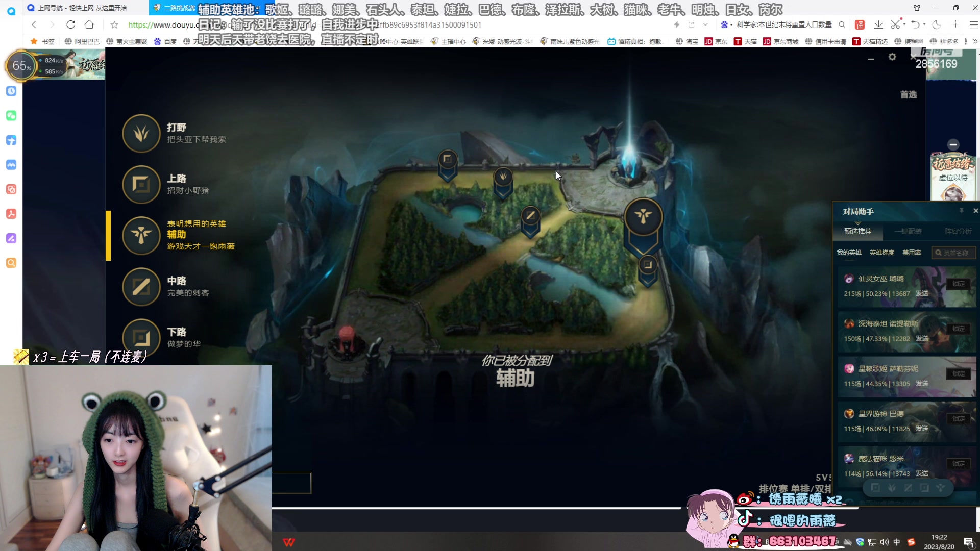The height and width of the screenshot is (551, 980).
Task: Go to the browser home page
Action: tap(89, 24)
